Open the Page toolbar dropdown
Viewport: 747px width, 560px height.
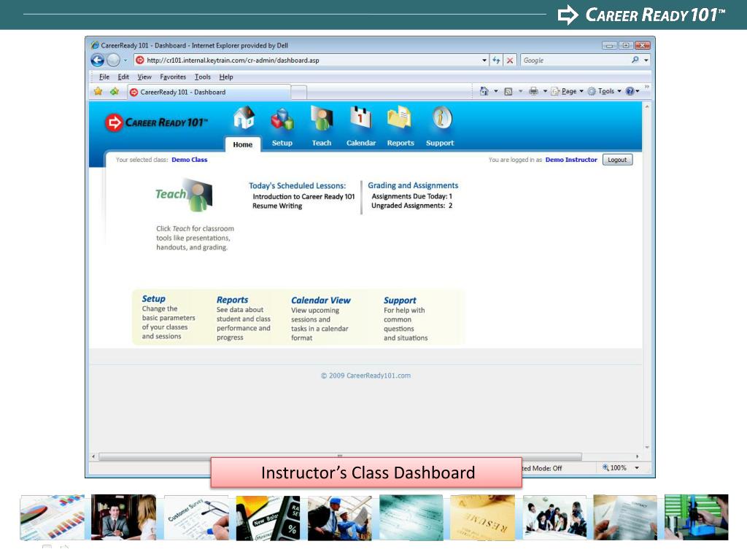[x=568, y=91]
